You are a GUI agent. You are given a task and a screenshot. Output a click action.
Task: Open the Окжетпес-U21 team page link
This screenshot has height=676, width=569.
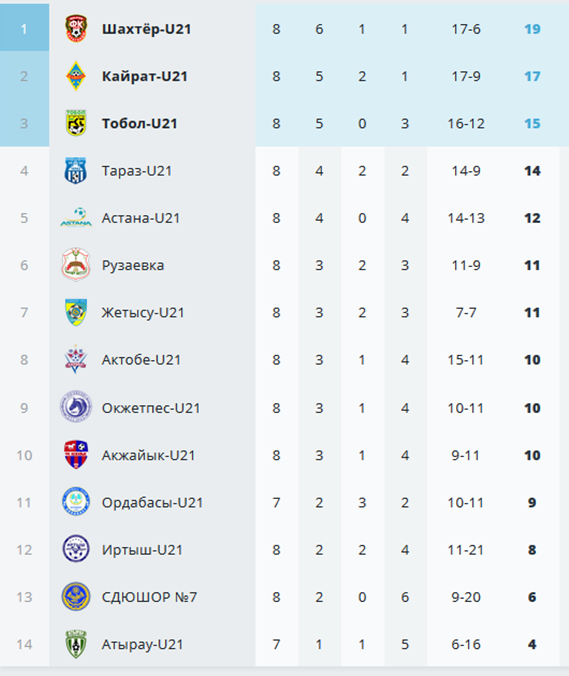151,408
